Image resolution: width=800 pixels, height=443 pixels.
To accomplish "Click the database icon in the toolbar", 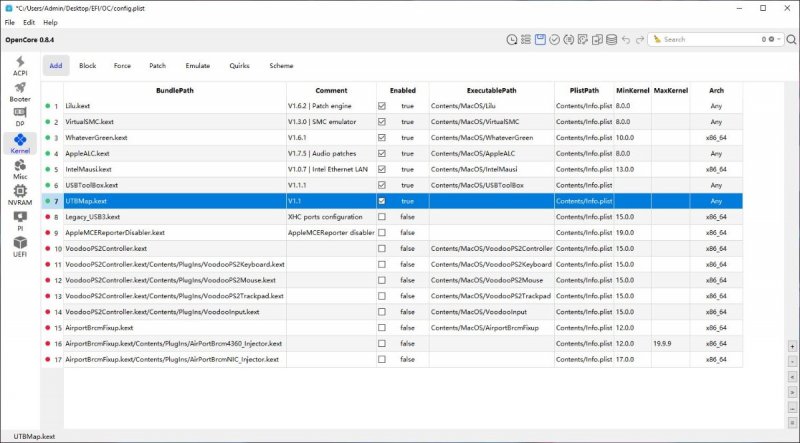I will (x=611, y=39).
